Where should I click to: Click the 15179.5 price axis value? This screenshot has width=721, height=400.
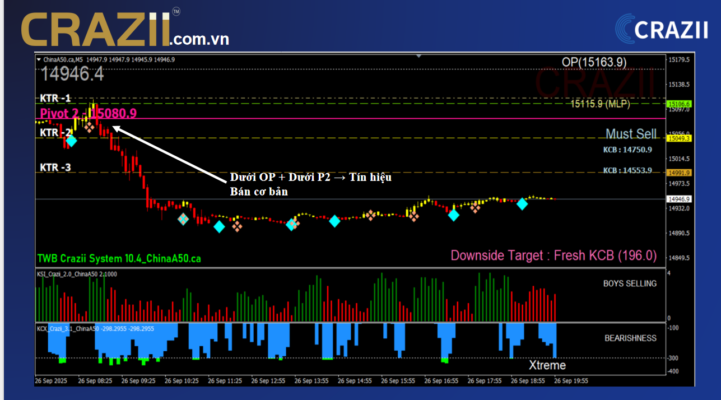(679, 60)
